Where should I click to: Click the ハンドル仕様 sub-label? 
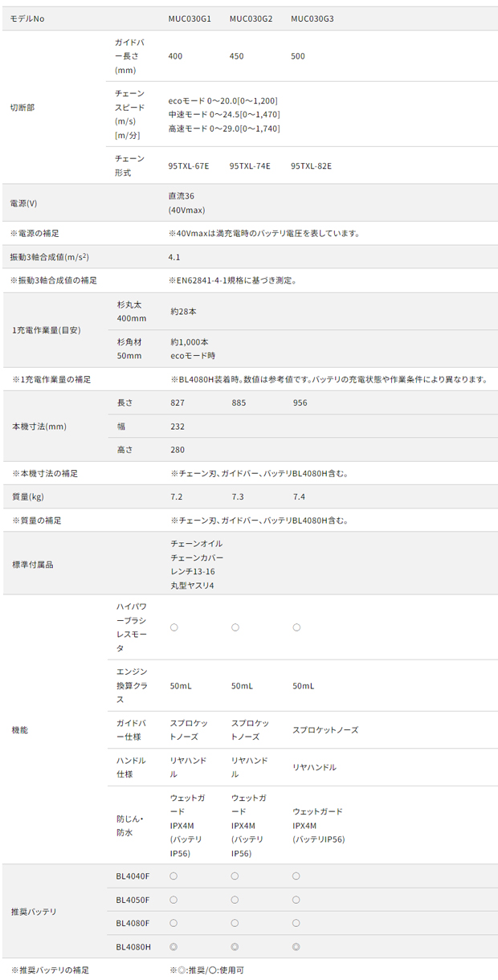tap(132, 767)
